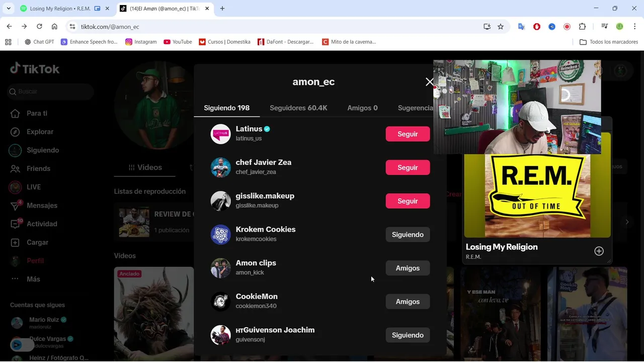Open REVIEW DE playlist thumbnail
Viewport: 644px width, 362px height.
point(134,222)
